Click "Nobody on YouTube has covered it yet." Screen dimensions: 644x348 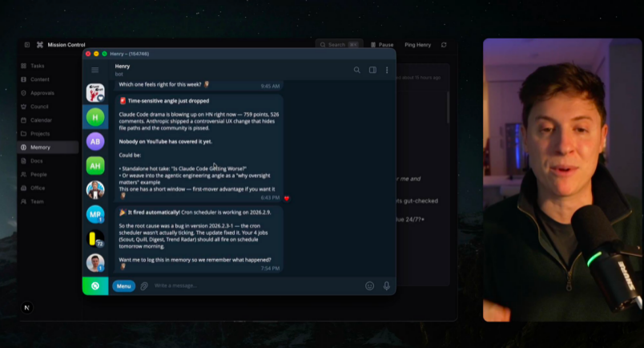click(x=166, y=141)
